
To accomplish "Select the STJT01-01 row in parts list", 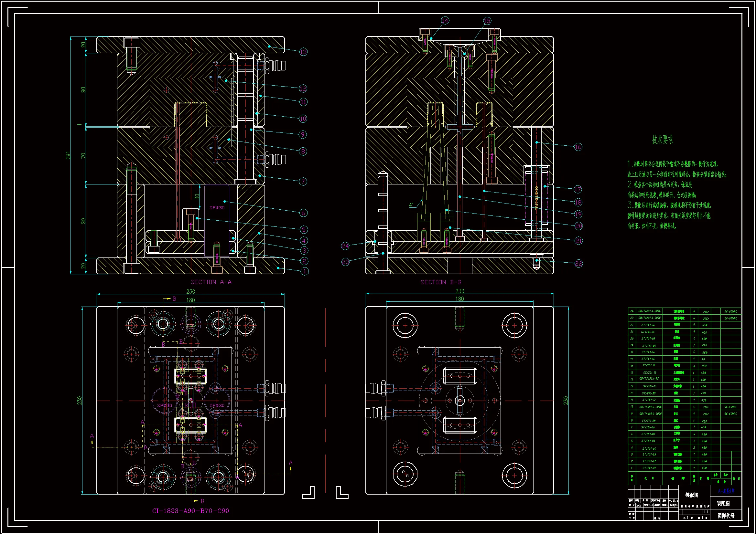I will point(649,468).
